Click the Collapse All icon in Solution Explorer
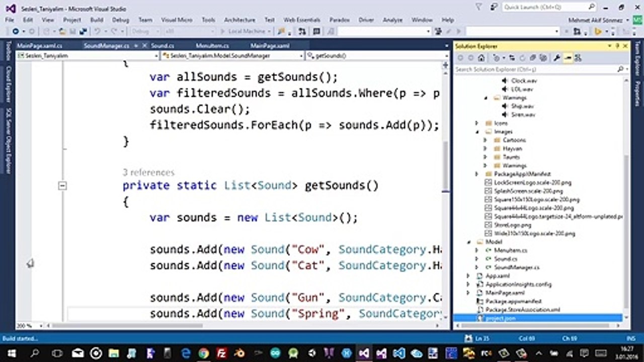This screenshot has width=644, height=362. [533, 58]
